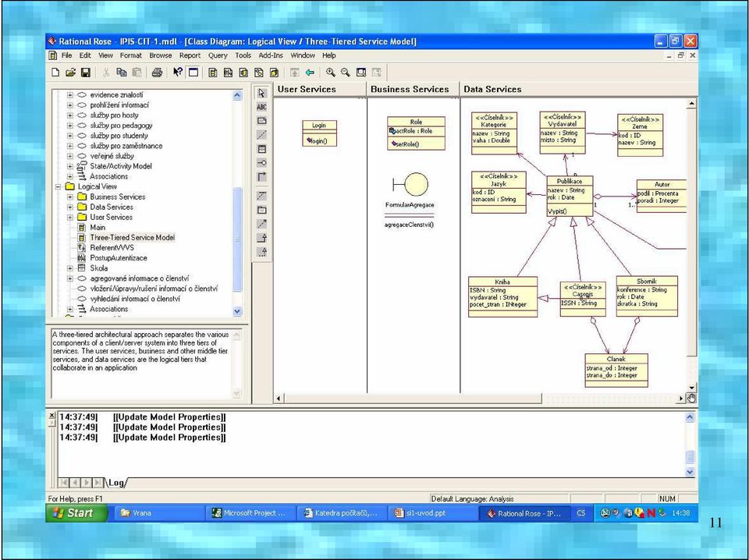Click the View Documentation window icon
This screenshot has width=749, height=560.
point(193,73)
